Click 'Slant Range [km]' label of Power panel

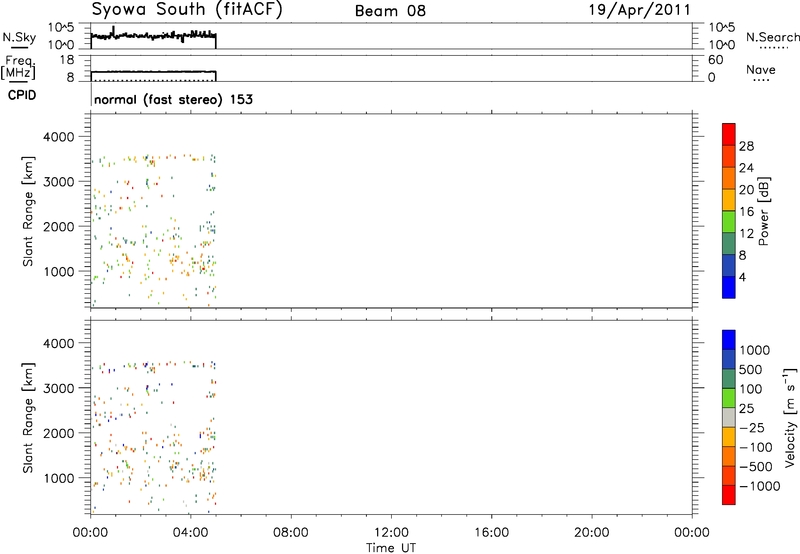point(28,211)
